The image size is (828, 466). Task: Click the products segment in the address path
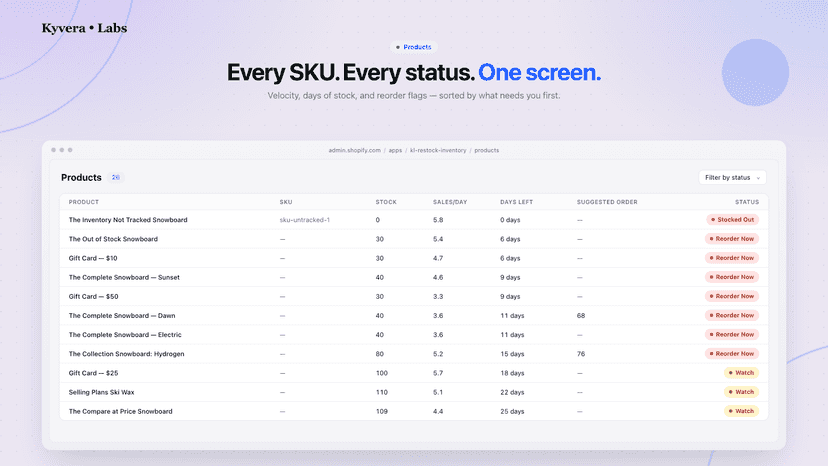[486, 150]
